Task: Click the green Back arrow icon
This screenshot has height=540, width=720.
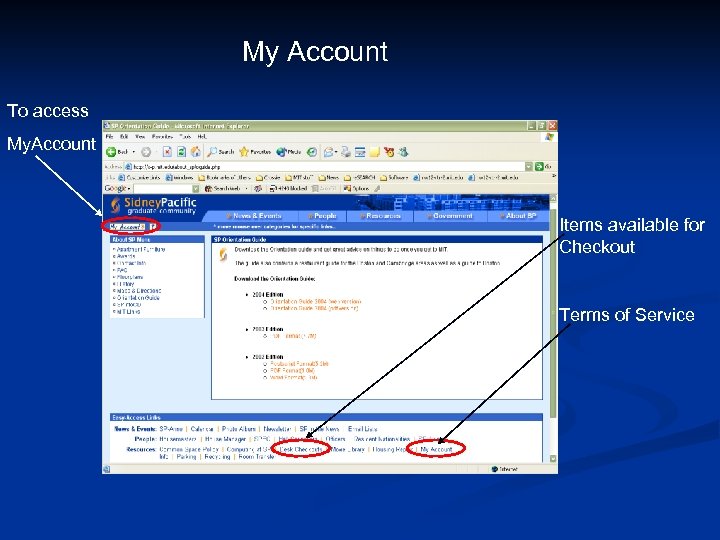Action: pos(111,152)
